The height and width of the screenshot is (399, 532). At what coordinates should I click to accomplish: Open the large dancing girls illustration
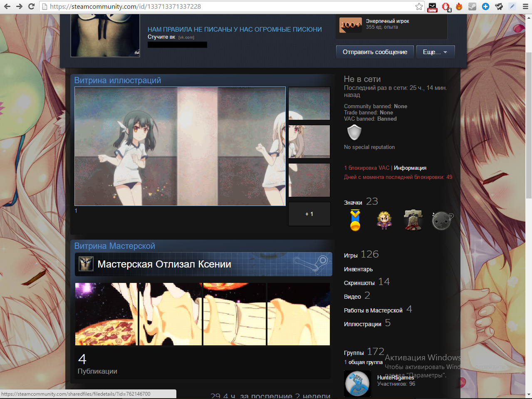[180, 146]
